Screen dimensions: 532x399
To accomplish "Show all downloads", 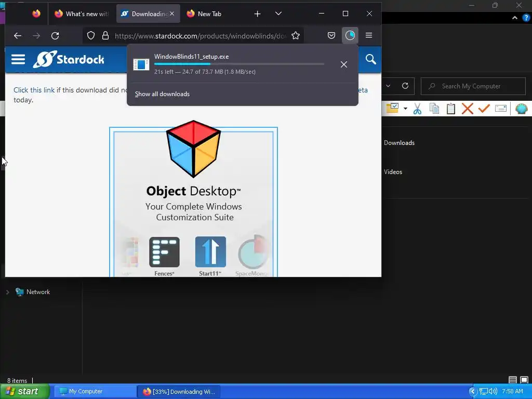I will click(x=162, y=94).
